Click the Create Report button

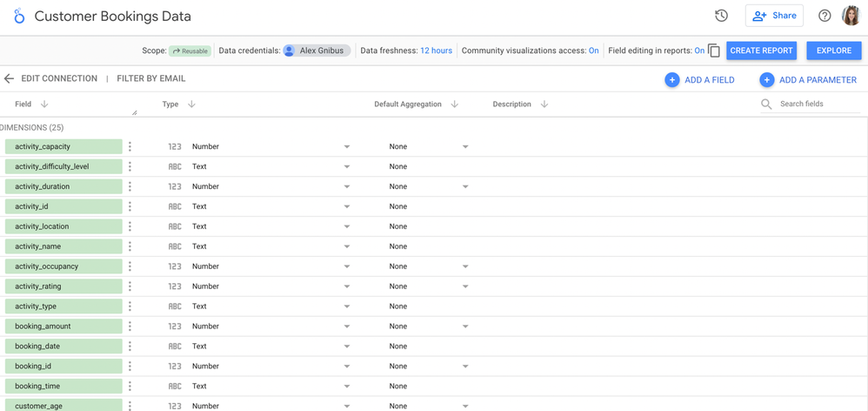[x=761, y=51]
